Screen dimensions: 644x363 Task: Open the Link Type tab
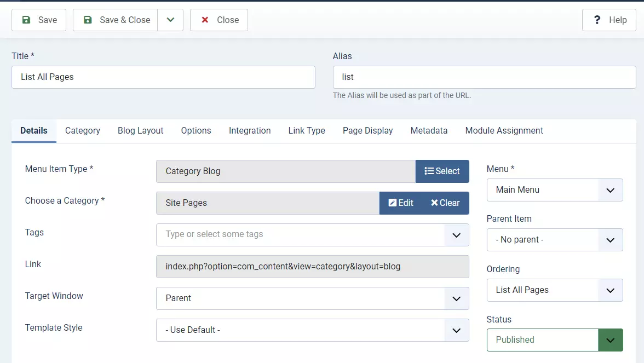tap(307, 130)
